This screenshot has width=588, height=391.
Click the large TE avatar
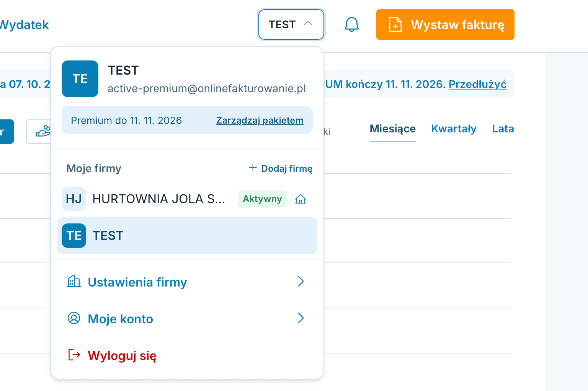(80, 79)
